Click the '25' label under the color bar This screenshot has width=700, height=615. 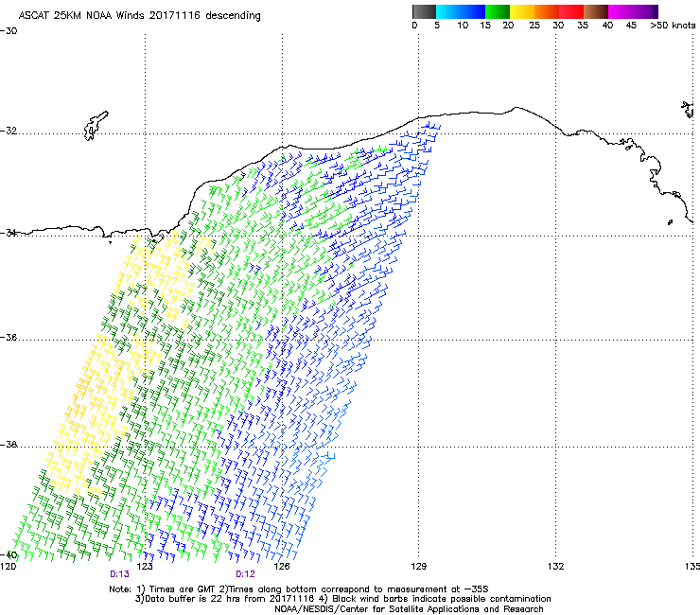[534, 26]
